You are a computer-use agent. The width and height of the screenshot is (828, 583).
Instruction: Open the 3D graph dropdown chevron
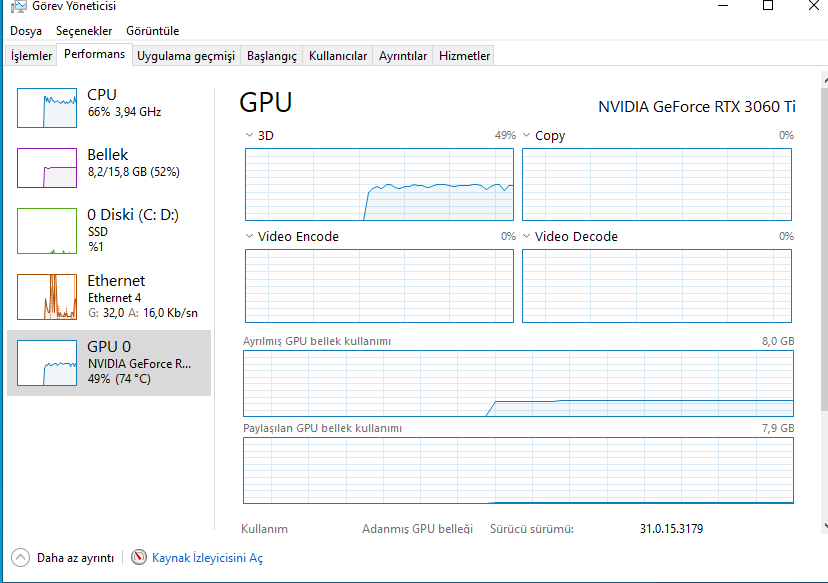pyautogui.click(x=250, y=135)
